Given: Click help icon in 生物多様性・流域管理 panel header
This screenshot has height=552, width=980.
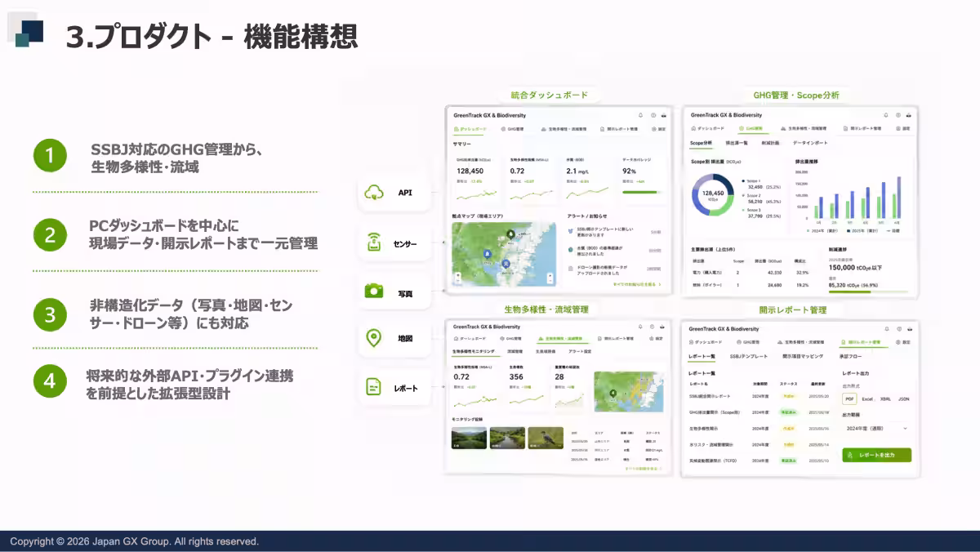Looking at the screenshot, I should click(653, 325).
